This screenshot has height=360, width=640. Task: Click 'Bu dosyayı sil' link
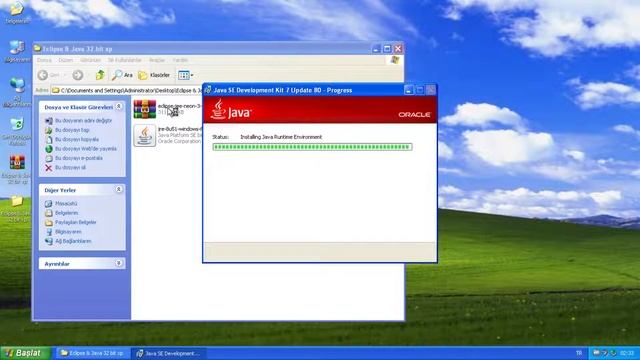(x=70, y=167)
